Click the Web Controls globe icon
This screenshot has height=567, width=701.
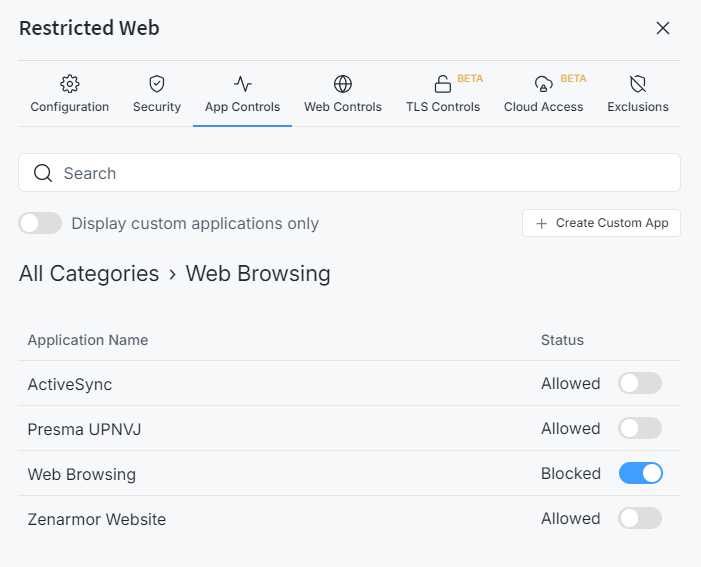[x=343, y=84]
